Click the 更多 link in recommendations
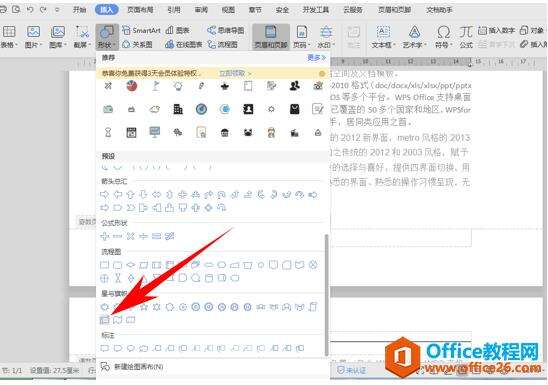This screenshot has height=385, width=548. tap(316, 58)
